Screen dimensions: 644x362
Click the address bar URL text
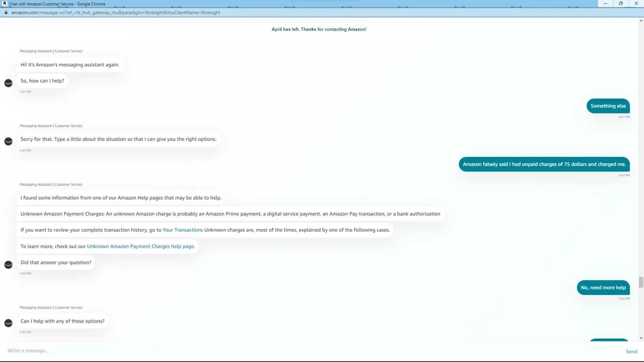[x=116, y=13]
